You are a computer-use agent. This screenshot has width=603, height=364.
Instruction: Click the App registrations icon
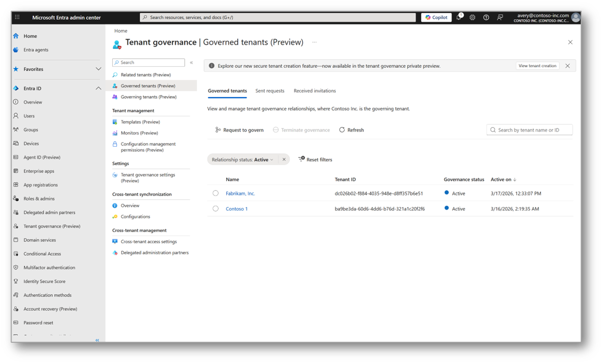pos(16,185)
